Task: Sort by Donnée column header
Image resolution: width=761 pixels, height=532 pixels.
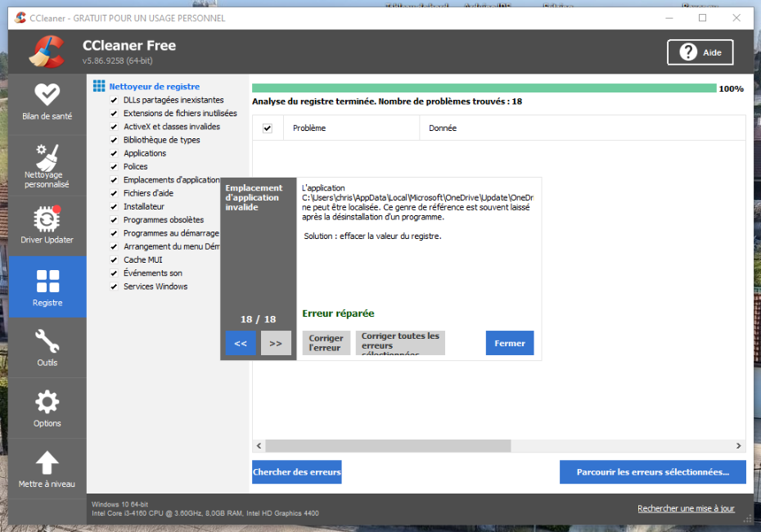Action: coord(583,128)
